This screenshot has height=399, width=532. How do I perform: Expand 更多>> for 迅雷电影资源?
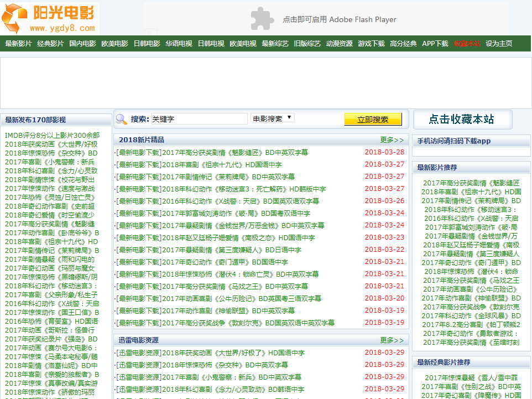tap(392, 340)
